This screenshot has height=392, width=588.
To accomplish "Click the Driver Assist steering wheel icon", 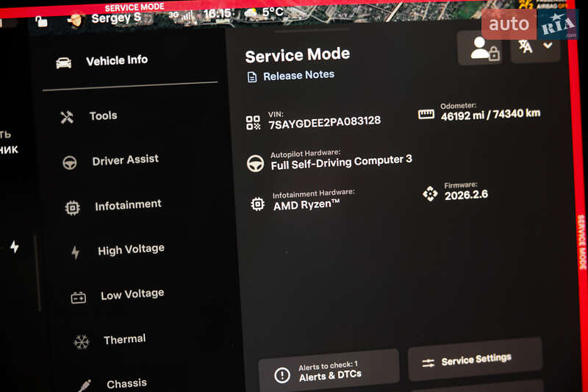I will coord(70,163).
